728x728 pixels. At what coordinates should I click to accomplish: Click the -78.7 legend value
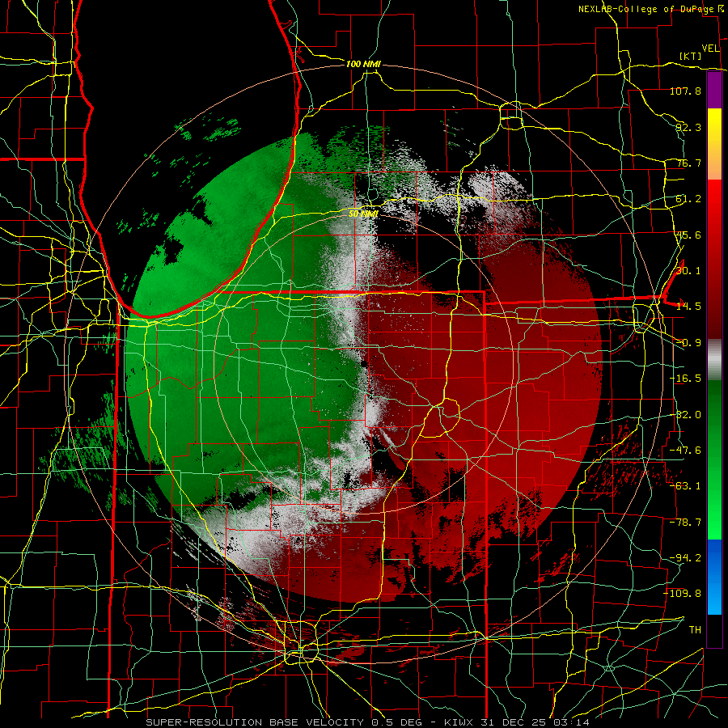(685, 523)
